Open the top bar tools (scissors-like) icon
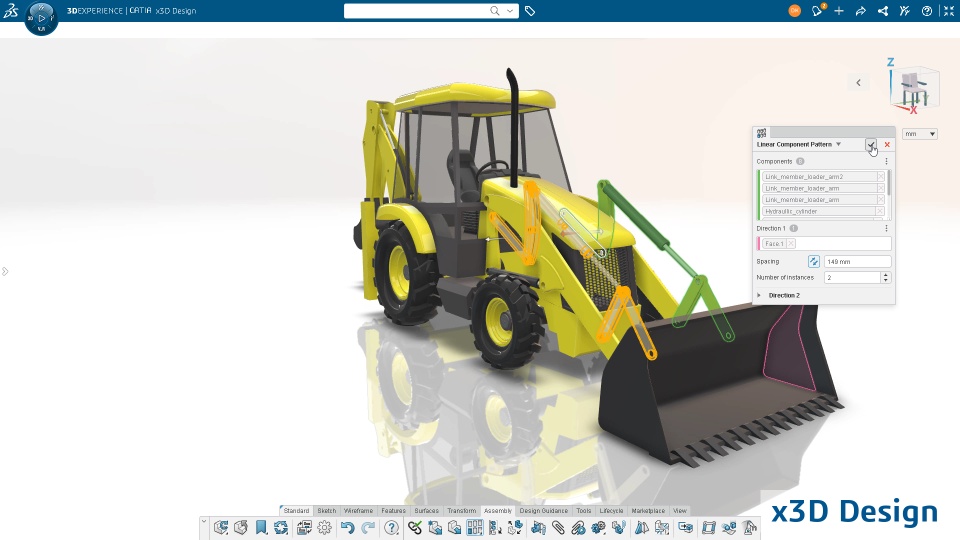Image resolution: width=960 pixels, height=540 pixels. [x=904, y=11]
